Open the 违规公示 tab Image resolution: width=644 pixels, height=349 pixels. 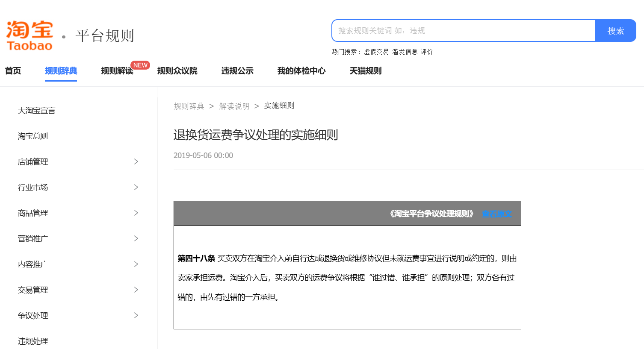point(237,71)
